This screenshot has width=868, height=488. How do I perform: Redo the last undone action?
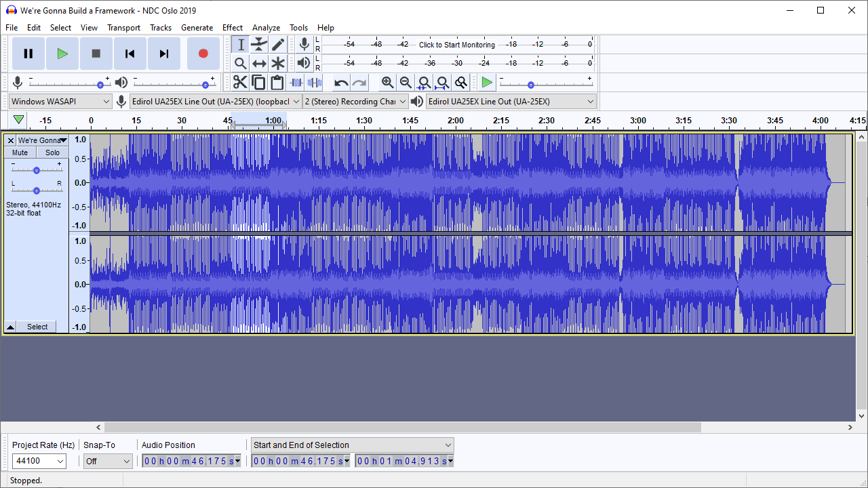pyautogui.click(x=359, y=83)
